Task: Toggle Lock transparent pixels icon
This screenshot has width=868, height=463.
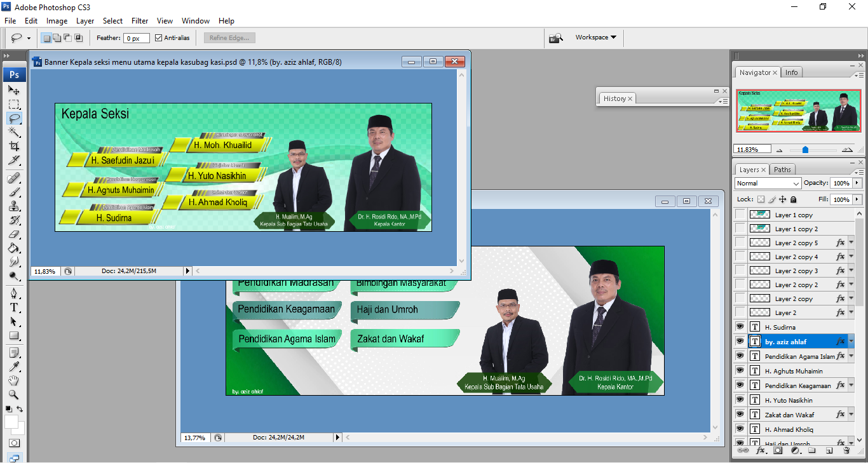Action: 761,199
